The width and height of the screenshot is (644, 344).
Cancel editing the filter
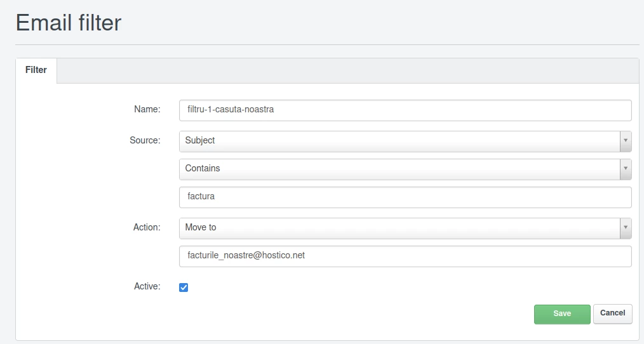612,313
